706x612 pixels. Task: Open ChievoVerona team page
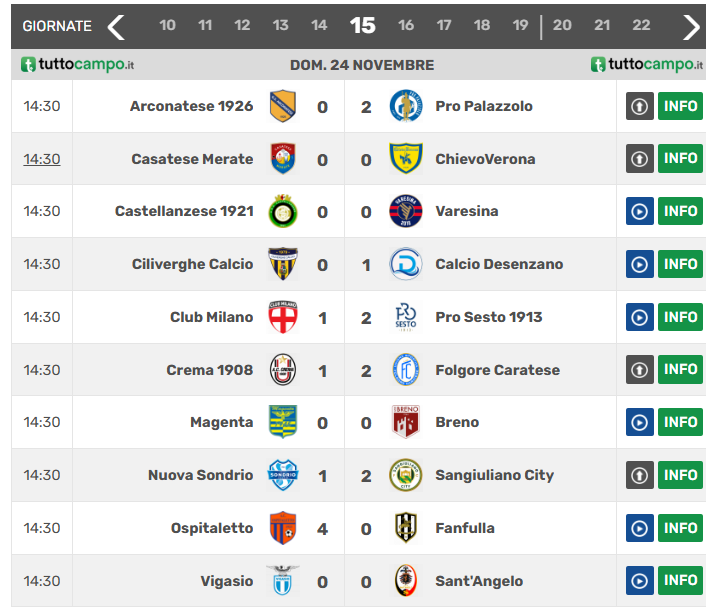click(x=485, y=159)
